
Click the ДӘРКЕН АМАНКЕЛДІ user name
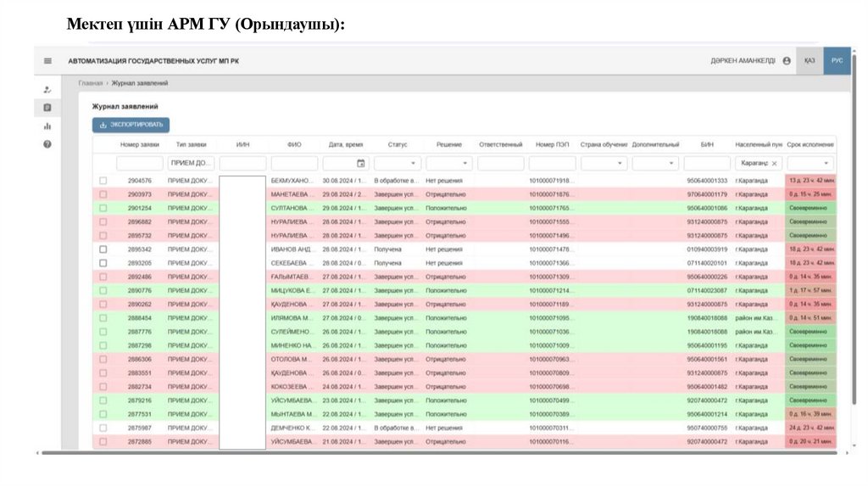click(x=743, y=61)
